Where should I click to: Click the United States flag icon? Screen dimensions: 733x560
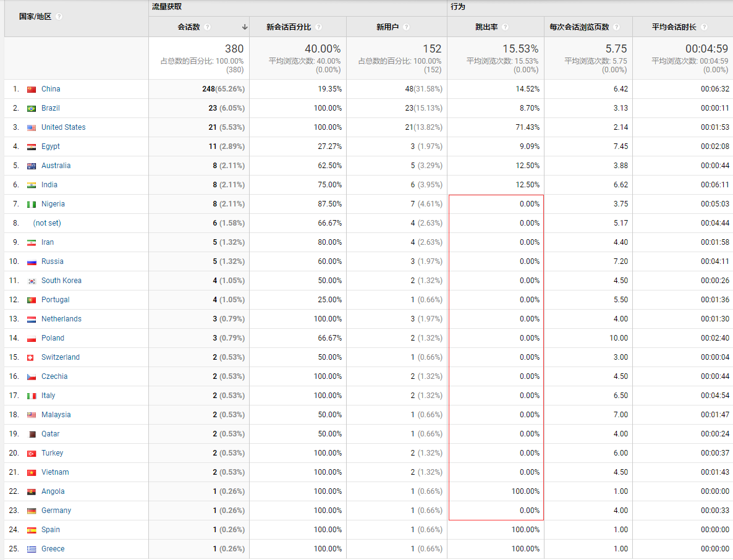32,127
